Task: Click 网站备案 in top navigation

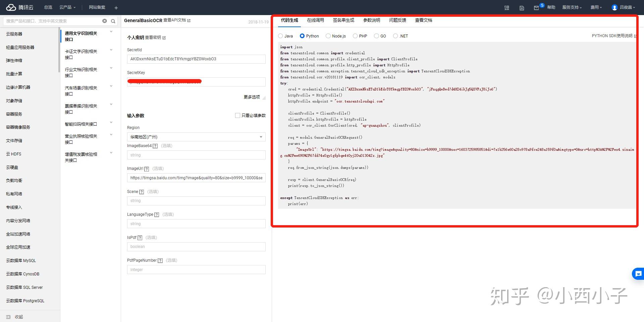Action: click(x=97, y=7)
